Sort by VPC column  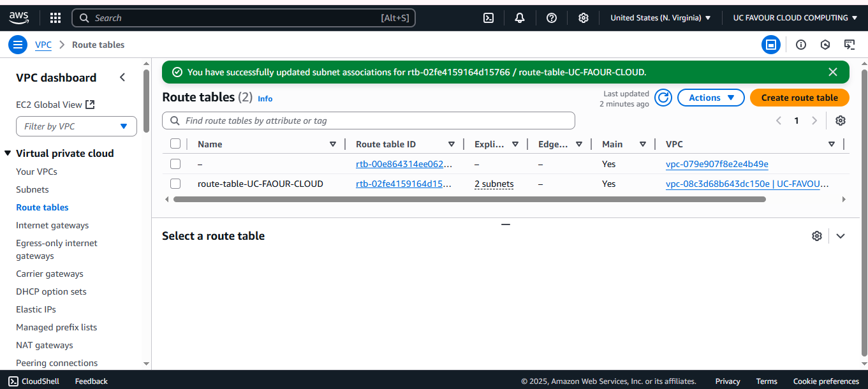[832, 144]
